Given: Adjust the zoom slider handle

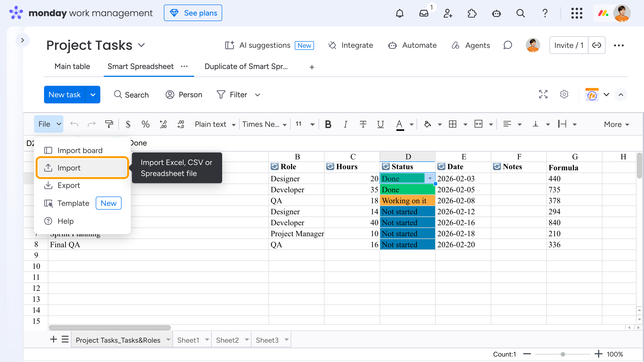Looking at the screenshot, I should (563, 354).
